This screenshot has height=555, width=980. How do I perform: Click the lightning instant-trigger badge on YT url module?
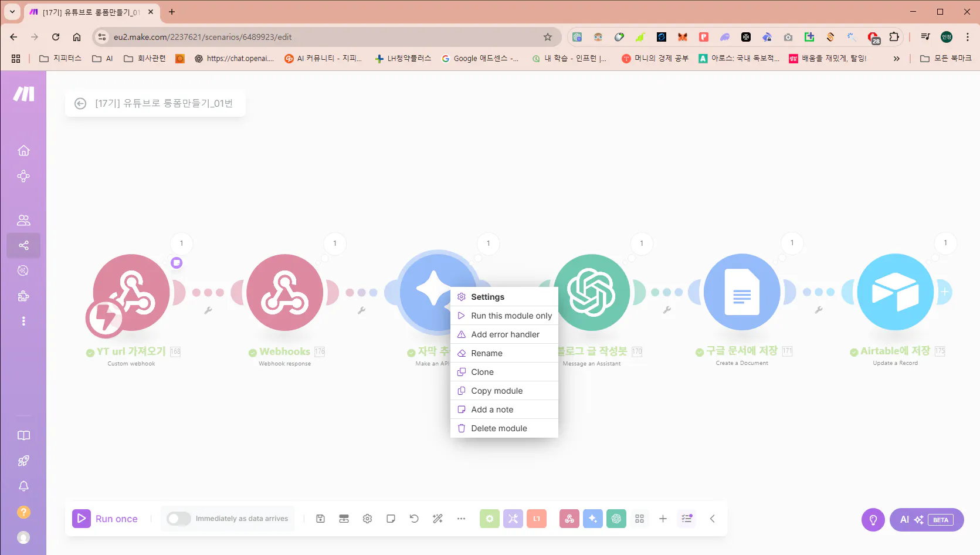[106, 318]
